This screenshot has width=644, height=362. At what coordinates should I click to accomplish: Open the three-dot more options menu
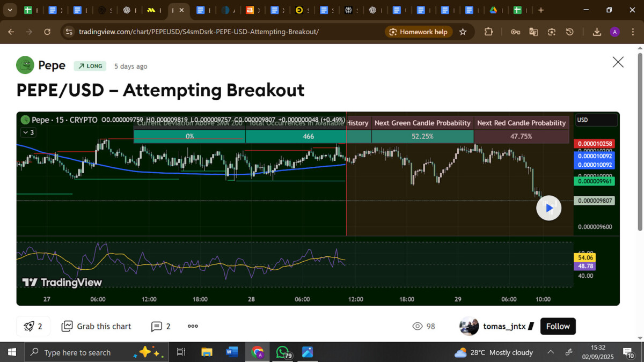click(x=193, y=326)
